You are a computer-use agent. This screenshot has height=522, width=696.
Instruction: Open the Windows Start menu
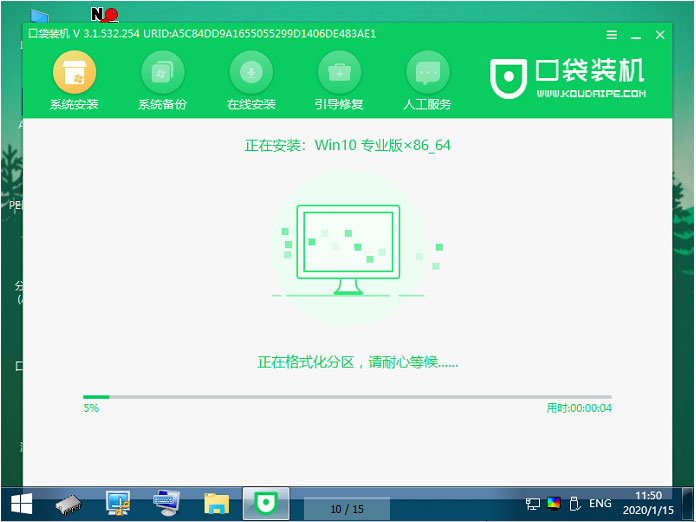[20, 503]
